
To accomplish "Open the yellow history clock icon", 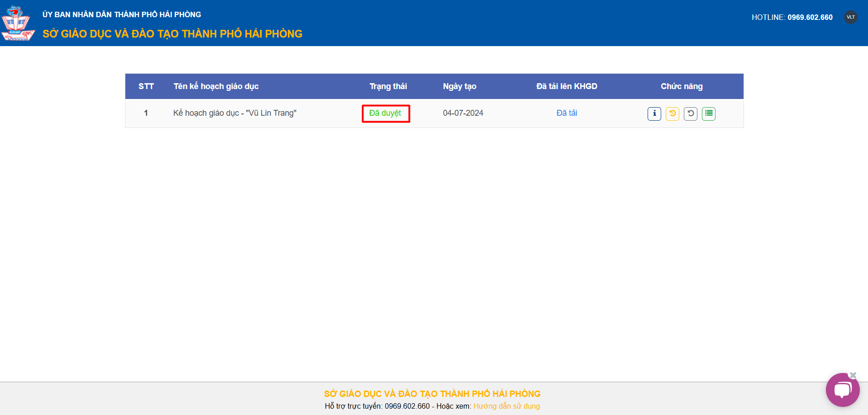I will [672, 113].
